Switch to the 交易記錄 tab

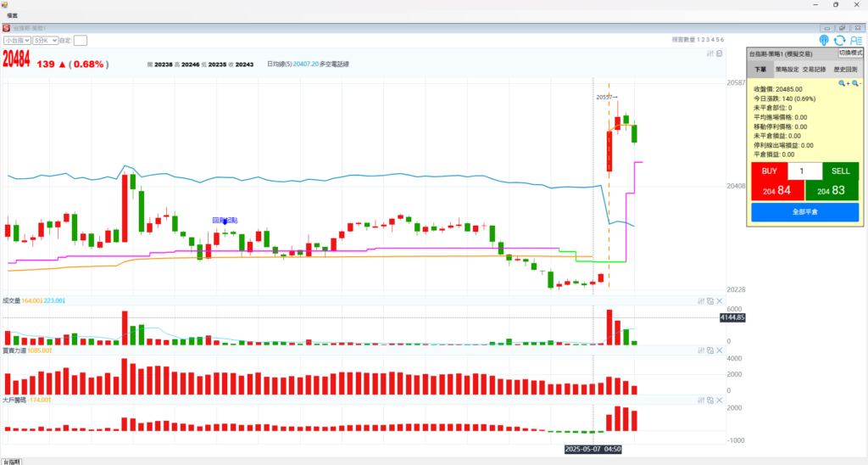(x=814, y=70)
